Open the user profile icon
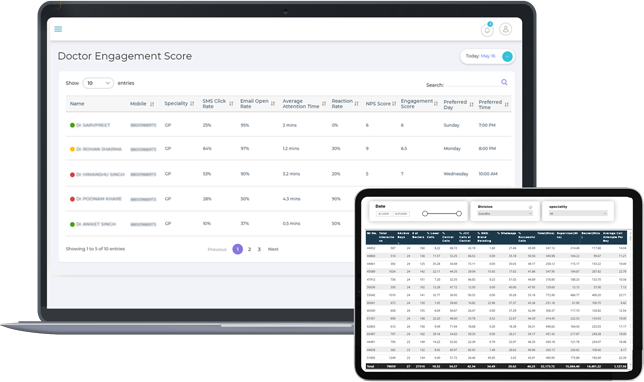This screenshot has height=382, width=644. pyautogui.click(x=506, y=29)
